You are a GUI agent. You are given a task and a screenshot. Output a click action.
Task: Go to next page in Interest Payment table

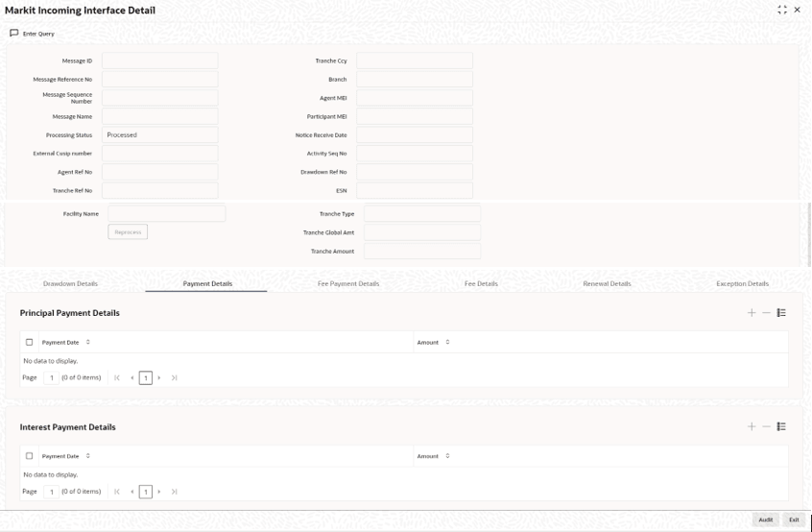(x=159, y=492)
